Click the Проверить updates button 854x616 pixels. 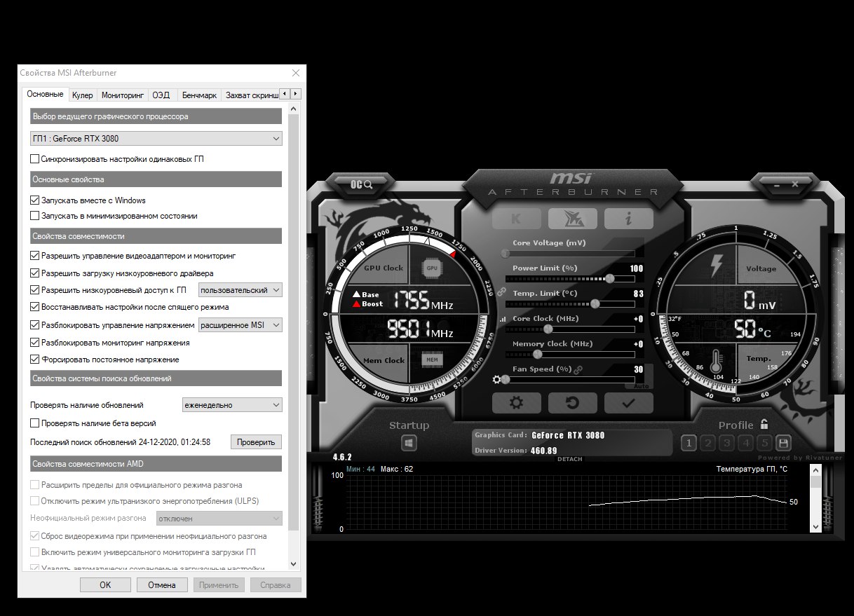tap(257, 442)
